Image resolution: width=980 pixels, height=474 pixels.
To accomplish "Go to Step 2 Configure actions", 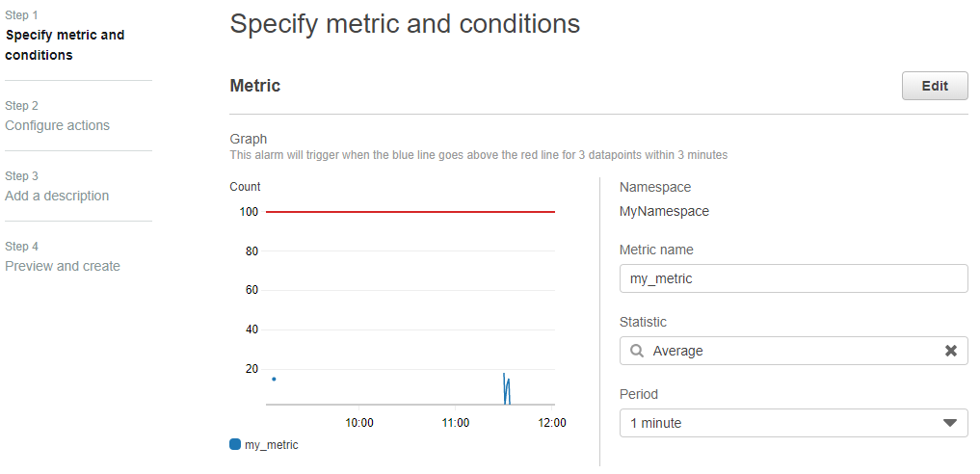I will pos(58,125).
